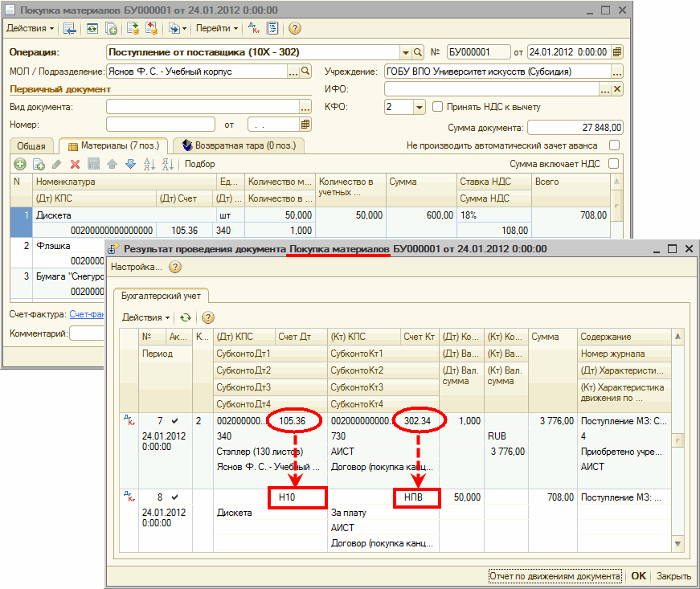This screenshot has height=589, width=700.
Task: Refresh postings list with green arrows icon
Action: pyautogui.click(x=186, y=317)
